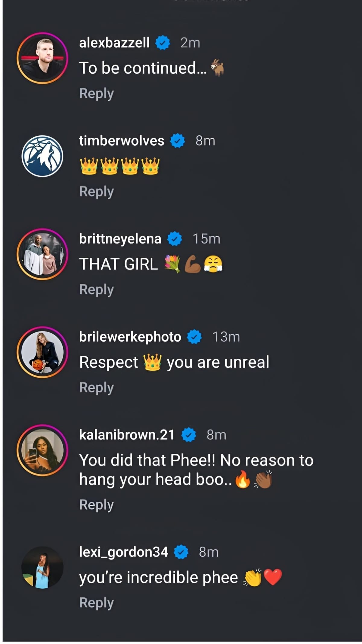This screenshot has height=644, width=362.
Task: Reply to the timberwolves crown comment
Action: pos(96,191)
